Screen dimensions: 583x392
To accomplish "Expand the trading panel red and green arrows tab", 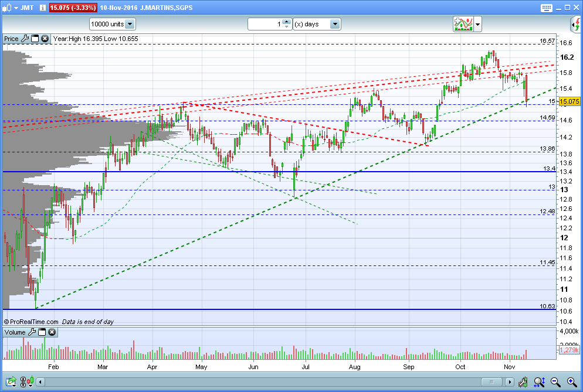I will pyautogui.click(x=577, y=25).
